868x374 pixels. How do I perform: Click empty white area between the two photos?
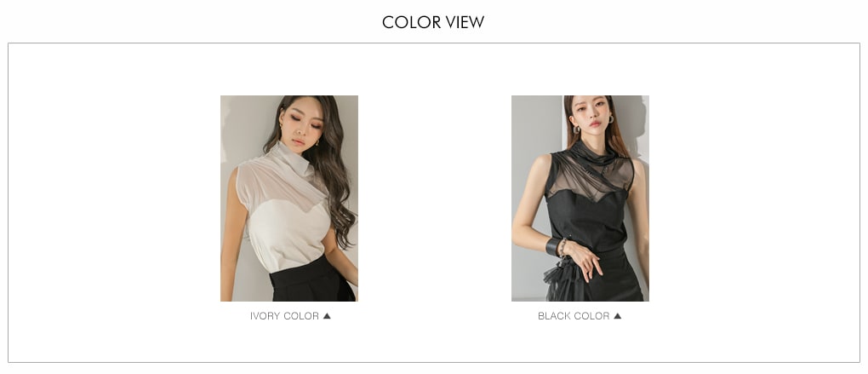(435, 199)
